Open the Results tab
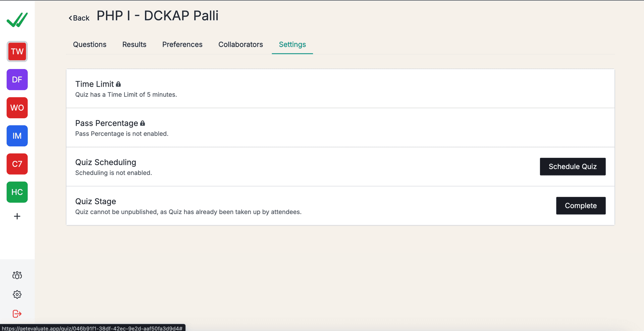This screenshot has height=331, width=644. (x=134, y=45)
